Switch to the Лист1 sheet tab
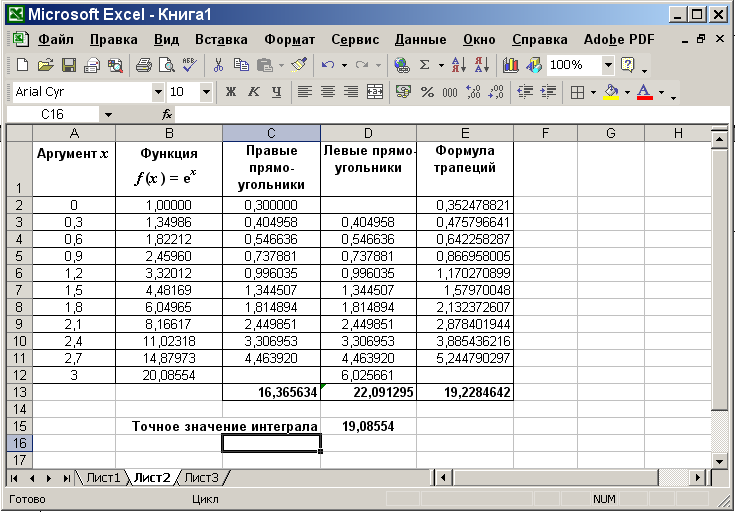Viewport: 735px width, 512px height. tap(103, 478)
